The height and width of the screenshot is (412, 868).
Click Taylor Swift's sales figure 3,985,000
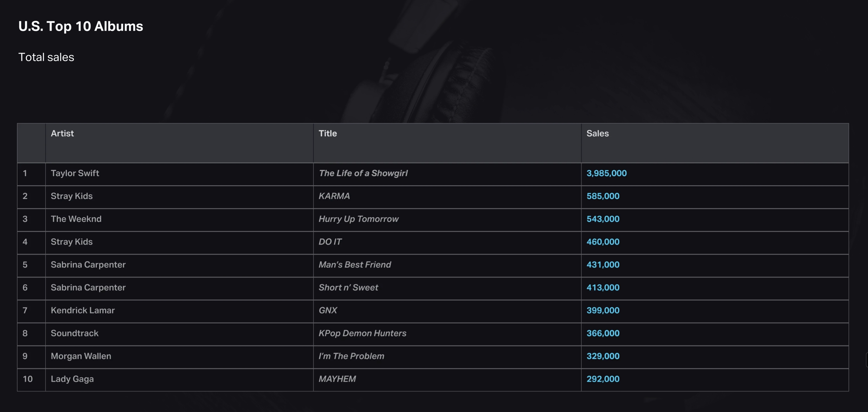(x=606, y=173)
